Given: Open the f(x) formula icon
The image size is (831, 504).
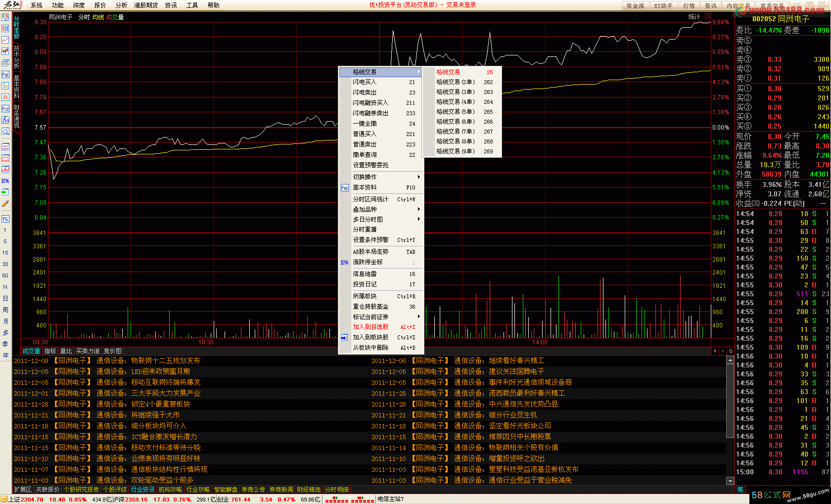Looking at the screenshot, I should coord(5,120).
